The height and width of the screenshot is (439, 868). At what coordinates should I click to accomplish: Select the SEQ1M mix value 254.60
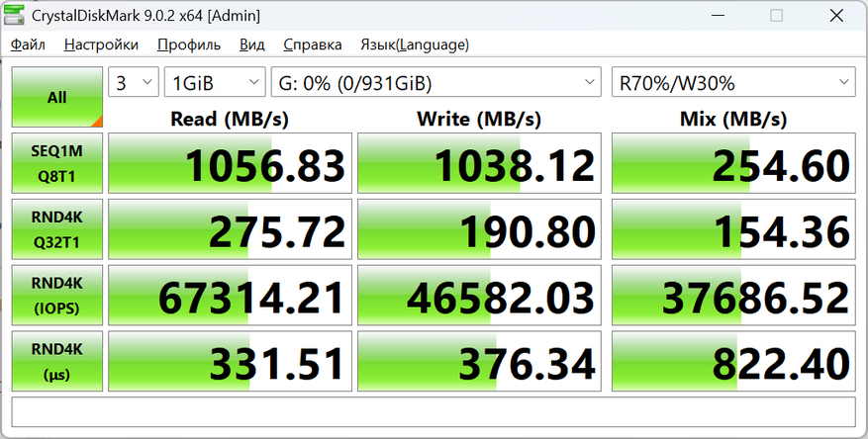point(733,163)
